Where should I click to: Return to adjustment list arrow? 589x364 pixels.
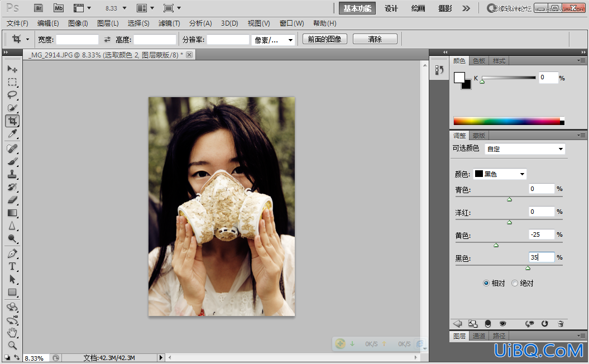pyautogui.click(x=457, y=323)
